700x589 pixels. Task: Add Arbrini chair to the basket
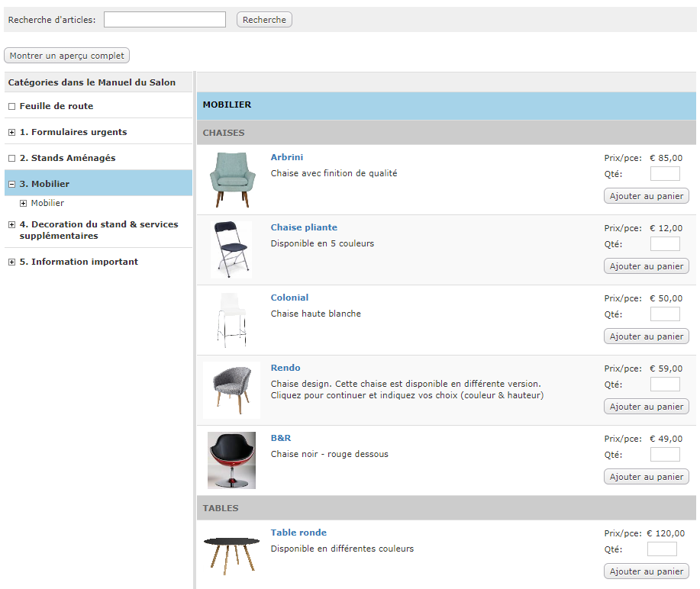647,196
